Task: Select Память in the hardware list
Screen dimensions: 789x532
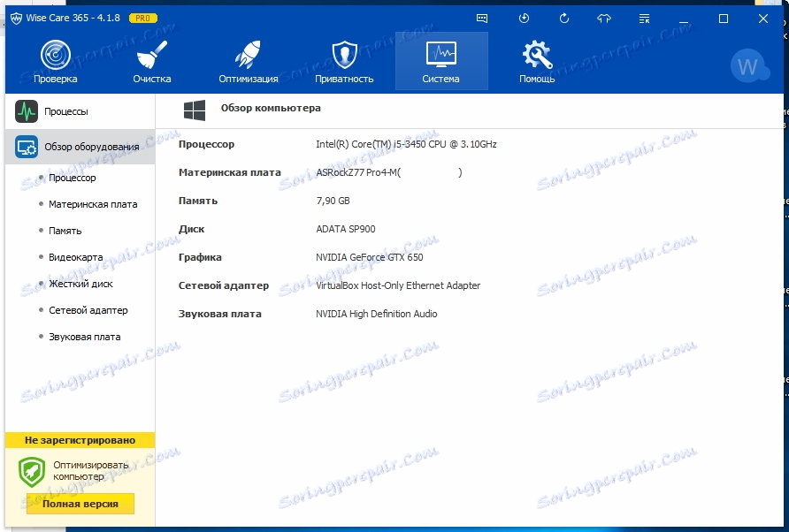Action: pyautogui.click(x=65, y=231)
